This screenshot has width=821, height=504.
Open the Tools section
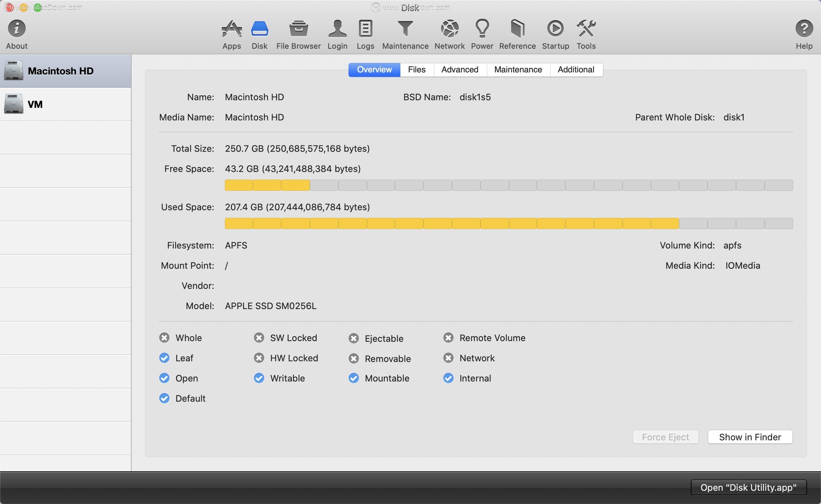(586, 34)
